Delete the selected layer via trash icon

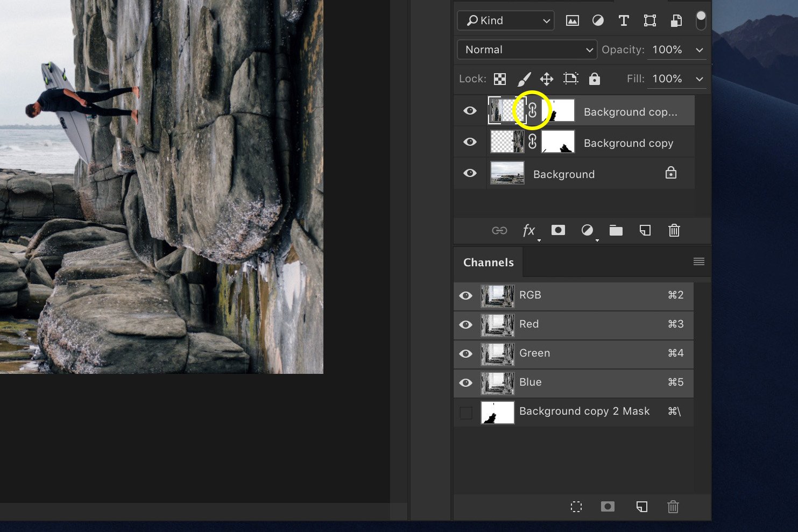(674, 230)
